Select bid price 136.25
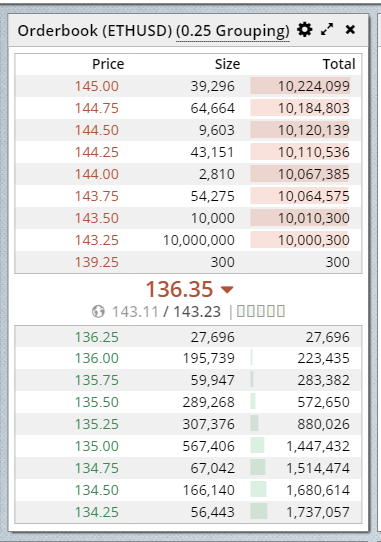Viewport: 381px width, 542px height. click(x=97, y=337)
